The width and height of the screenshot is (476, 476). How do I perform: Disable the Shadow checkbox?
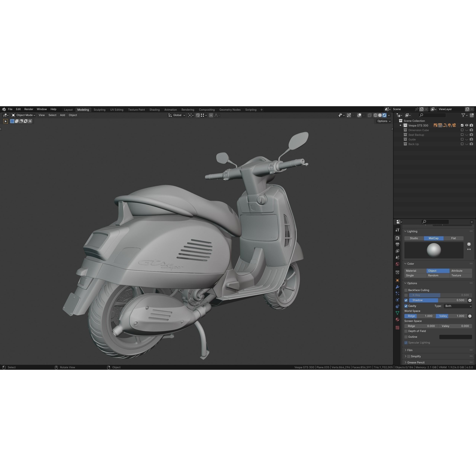point(406,300)
